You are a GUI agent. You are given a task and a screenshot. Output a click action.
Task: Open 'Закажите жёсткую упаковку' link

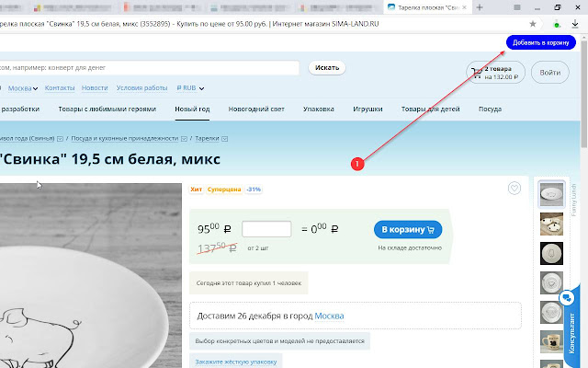(x=235, y=362)
